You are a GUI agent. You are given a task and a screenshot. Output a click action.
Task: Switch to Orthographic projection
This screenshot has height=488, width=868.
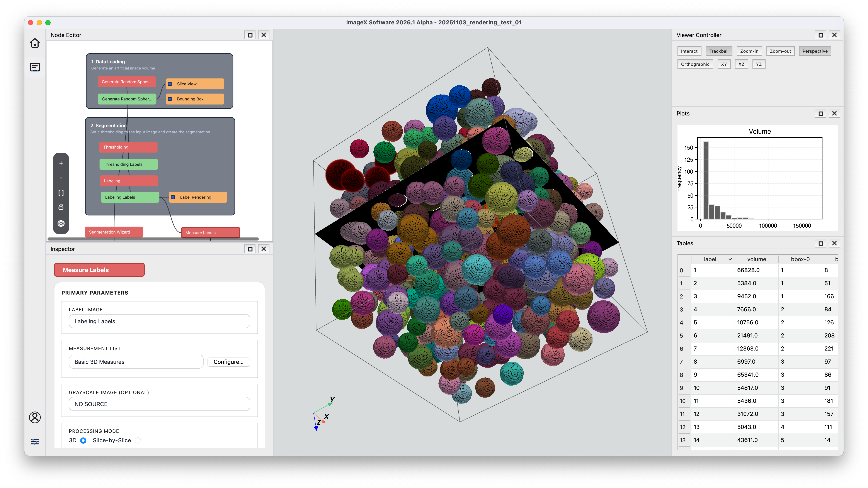(695, 64)
